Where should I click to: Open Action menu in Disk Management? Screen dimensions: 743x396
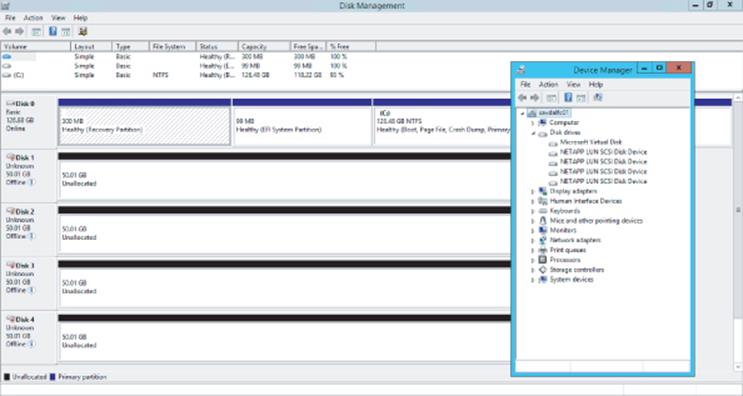coord(33,18)
